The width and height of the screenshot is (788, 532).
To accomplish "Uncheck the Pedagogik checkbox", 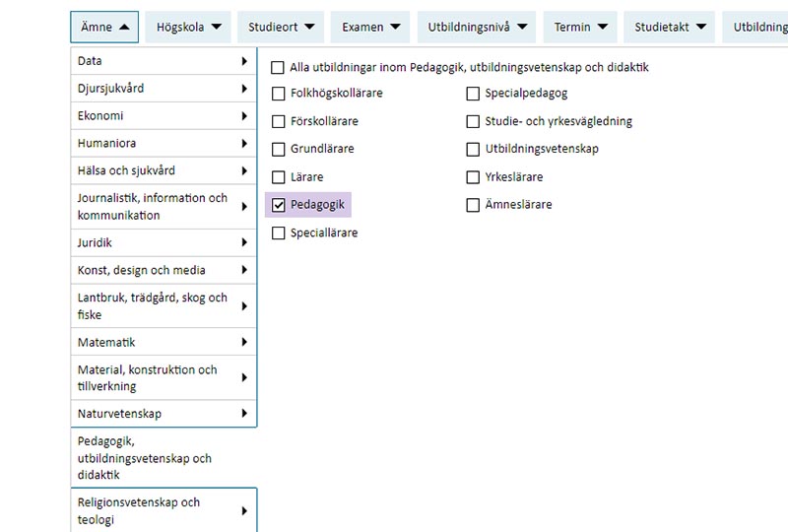I will coord(279,205).
